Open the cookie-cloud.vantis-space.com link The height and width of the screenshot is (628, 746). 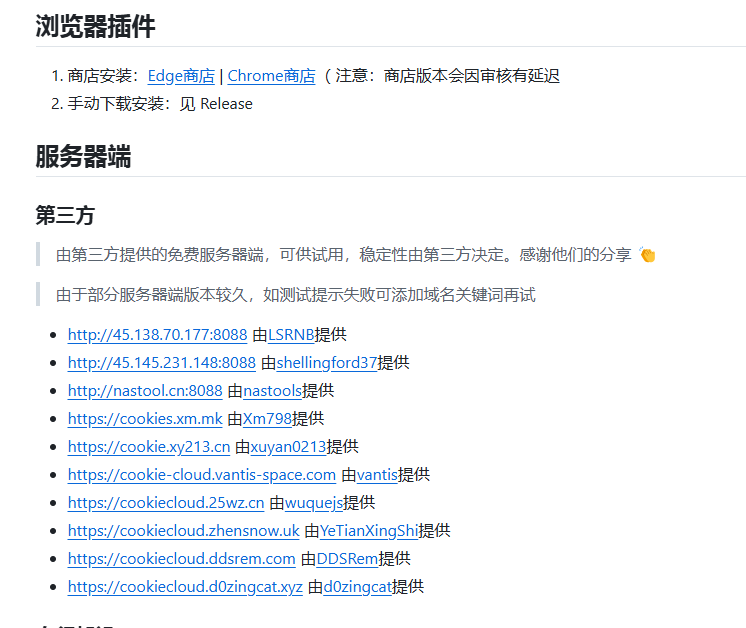point(202,475)
